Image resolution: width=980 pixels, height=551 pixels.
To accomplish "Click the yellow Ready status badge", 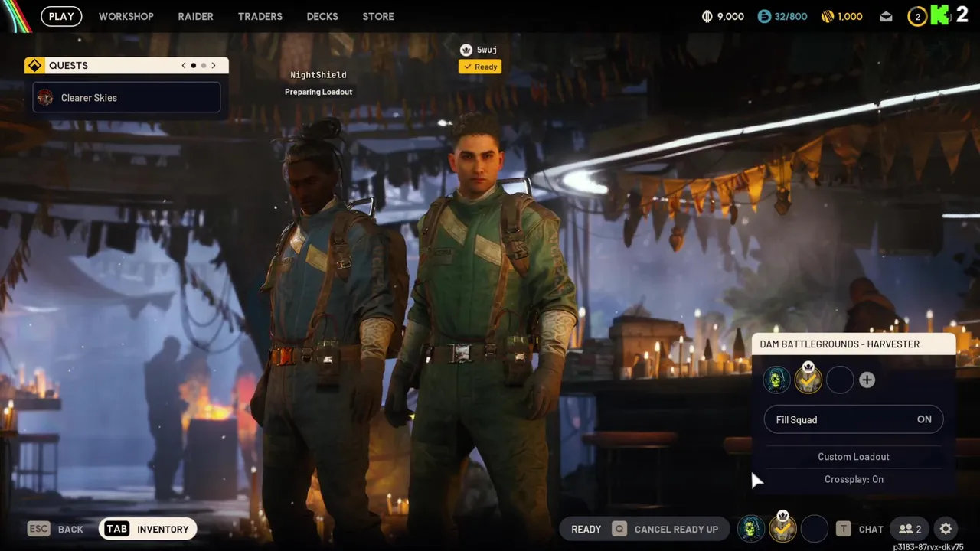I will 480,67.
